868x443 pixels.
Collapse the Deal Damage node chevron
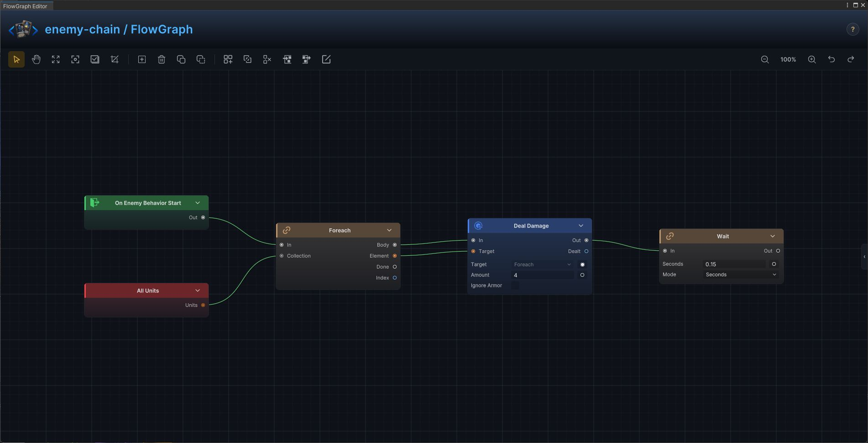coord(581,226)
